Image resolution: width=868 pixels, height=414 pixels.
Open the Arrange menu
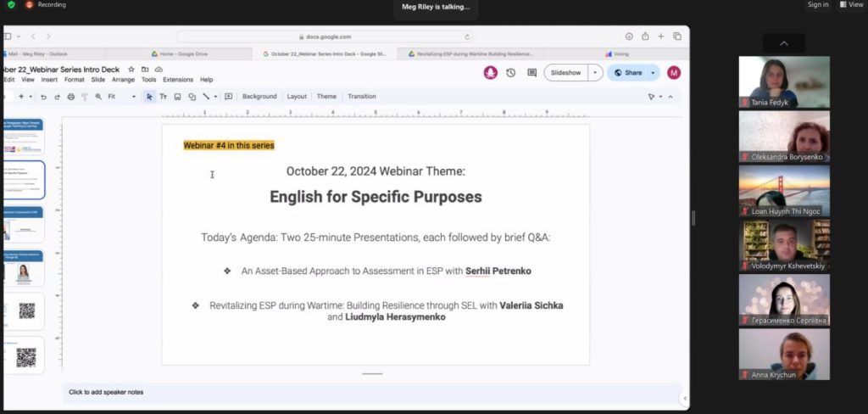[x=124, y=80]
